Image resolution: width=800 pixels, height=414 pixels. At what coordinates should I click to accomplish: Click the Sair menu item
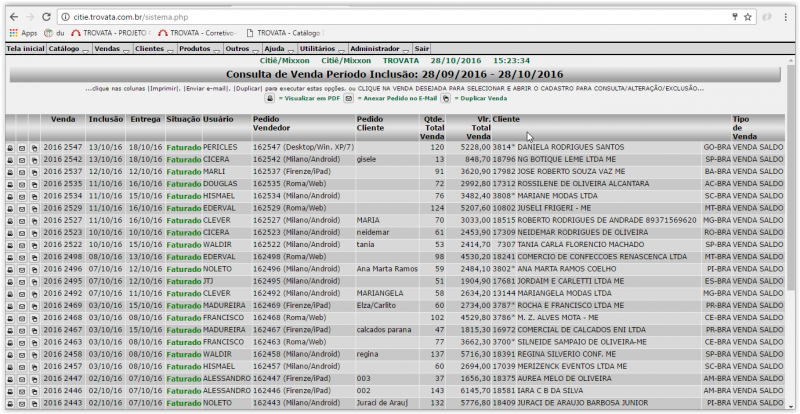[422, 49]
